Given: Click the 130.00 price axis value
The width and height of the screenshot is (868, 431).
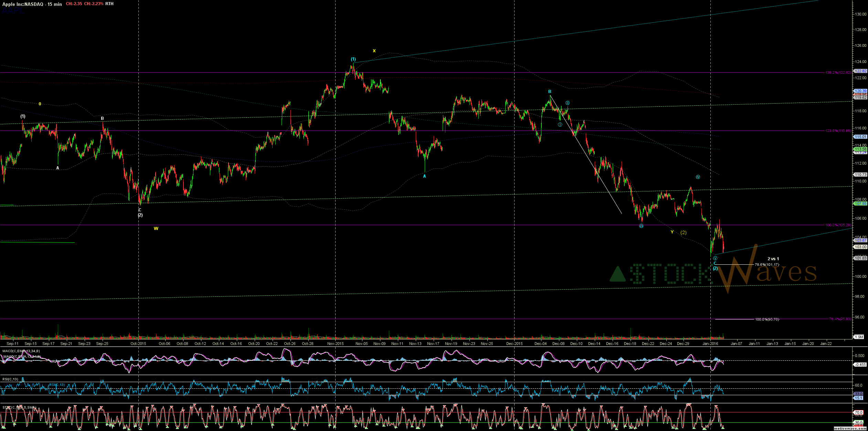Looking at the screenshot, I should (x=860, y=14).
